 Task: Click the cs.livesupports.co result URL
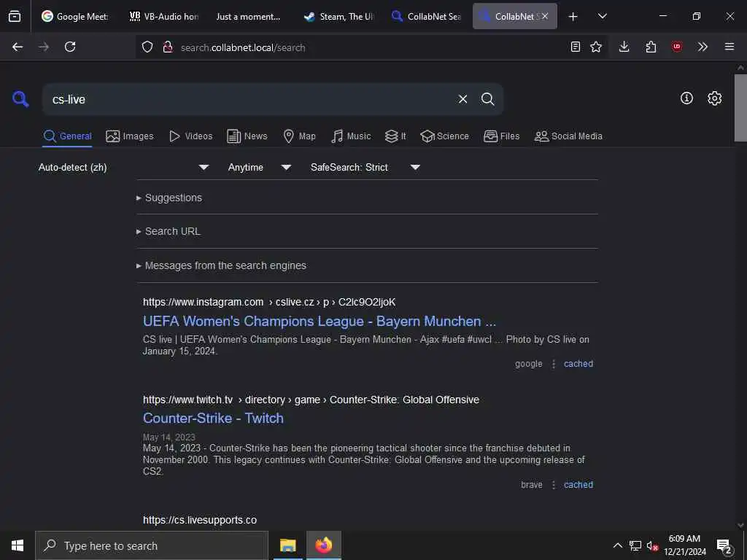click(200, 520)
